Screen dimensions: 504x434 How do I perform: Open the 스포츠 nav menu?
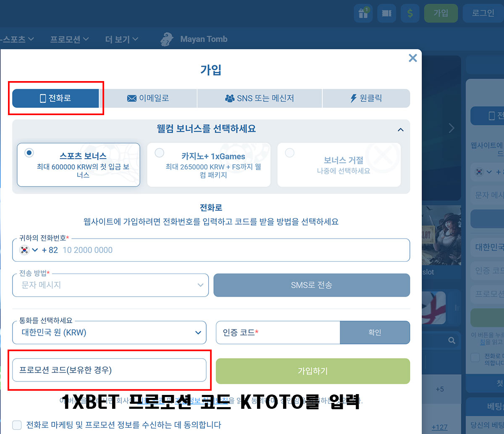[17, 39]
